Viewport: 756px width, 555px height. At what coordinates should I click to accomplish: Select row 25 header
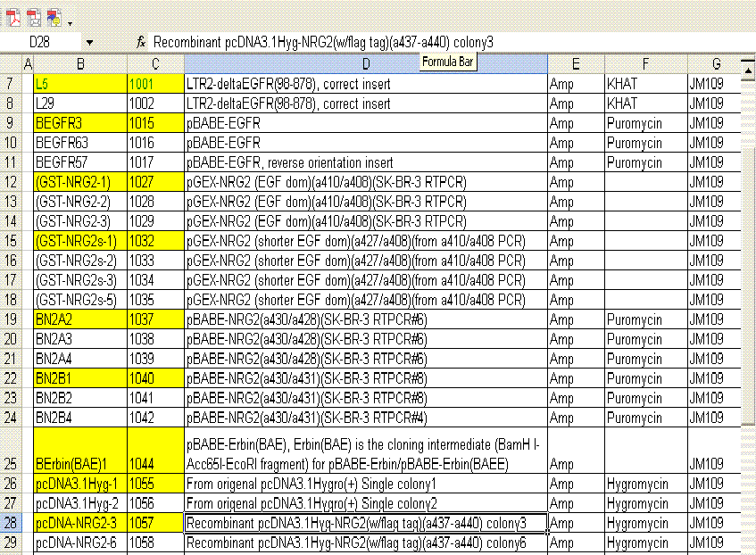[11, 451]
